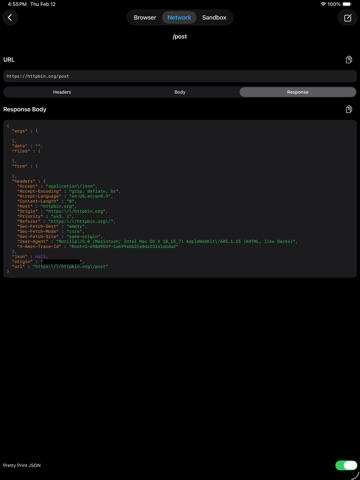Click the "Sec-Fetch-Site" header line
Viewport: 360px width, 480px height.
pos(60,236)
